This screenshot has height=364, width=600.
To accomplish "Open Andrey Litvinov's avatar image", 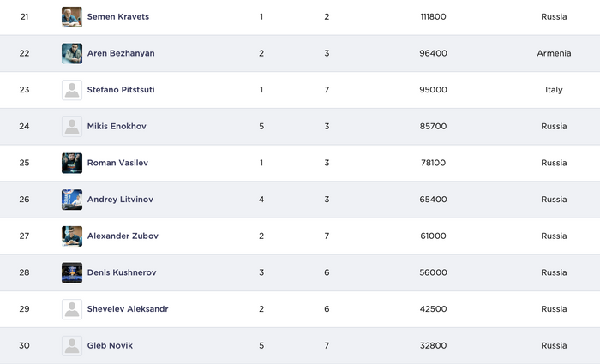I will tap(72, 200).
